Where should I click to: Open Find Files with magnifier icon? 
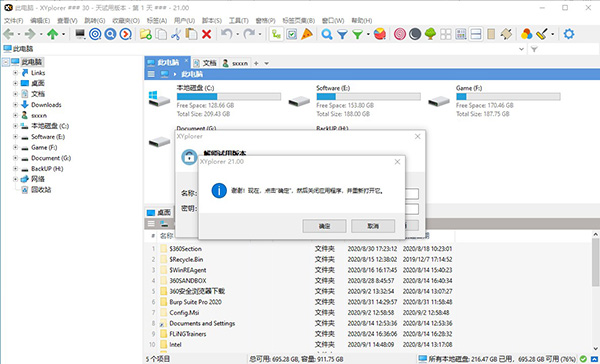[x=327, y=34]
